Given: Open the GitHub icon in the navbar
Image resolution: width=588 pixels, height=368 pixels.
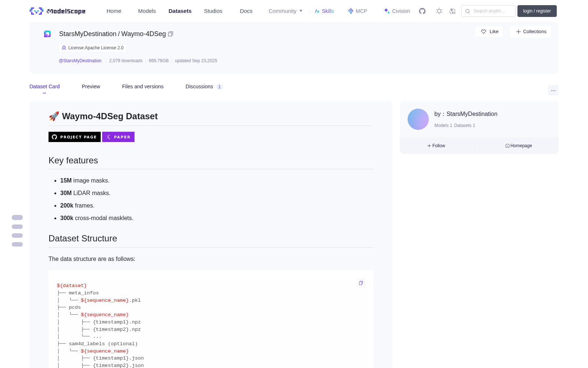Looking at the screenshot, I should click(422, 11).
